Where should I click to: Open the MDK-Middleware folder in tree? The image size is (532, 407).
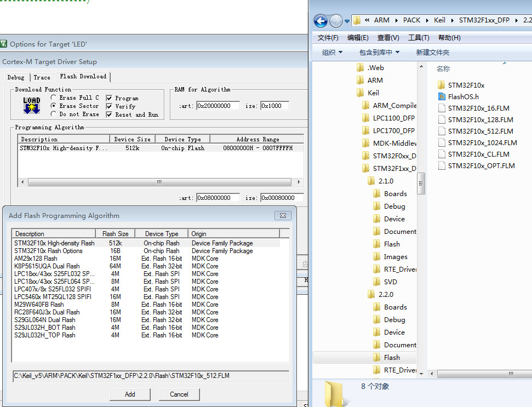coord(389,143)
